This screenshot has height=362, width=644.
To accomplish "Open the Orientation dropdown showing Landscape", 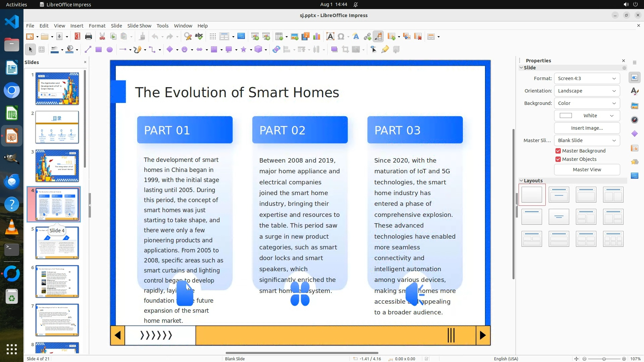I will 587,91.
